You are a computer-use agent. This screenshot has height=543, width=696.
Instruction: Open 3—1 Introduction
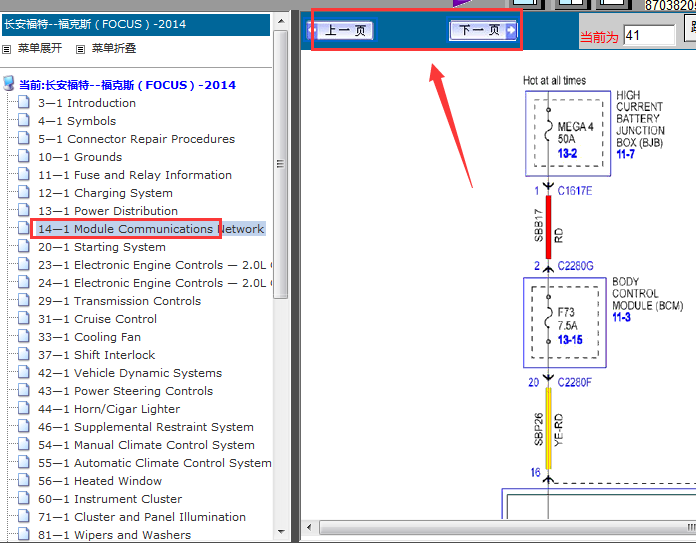click(x=87, y=103)
